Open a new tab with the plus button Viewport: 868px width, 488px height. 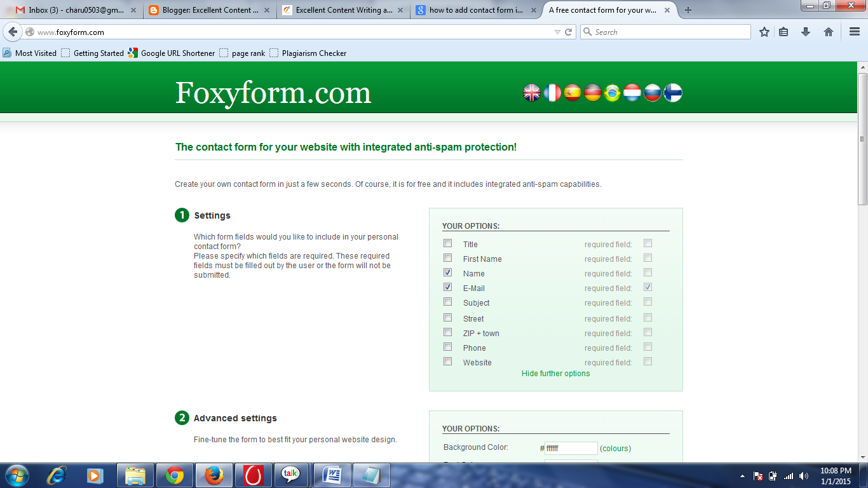pyautogui.click(x=688, y=10)
